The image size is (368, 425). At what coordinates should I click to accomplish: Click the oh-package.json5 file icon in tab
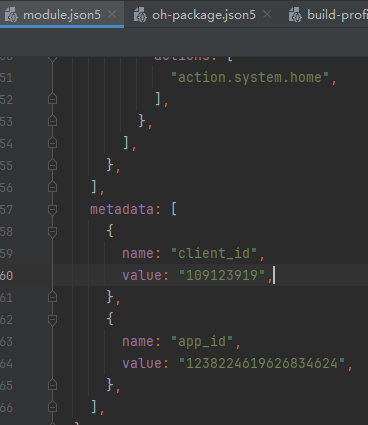click(x=140, y=15)
